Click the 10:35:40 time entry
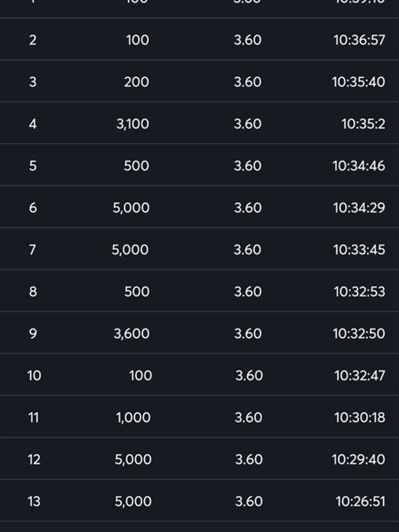The width and height of the screenshot is (399, 532). 358,82
